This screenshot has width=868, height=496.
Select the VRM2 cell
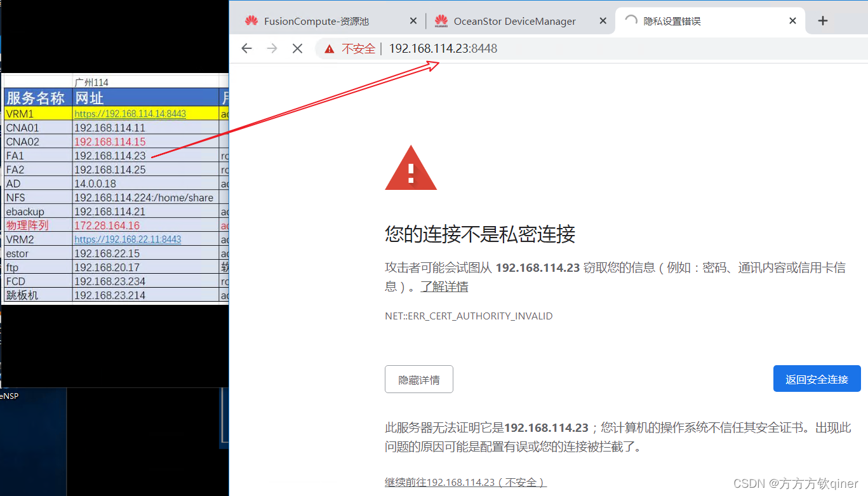[x=37, y=239]
